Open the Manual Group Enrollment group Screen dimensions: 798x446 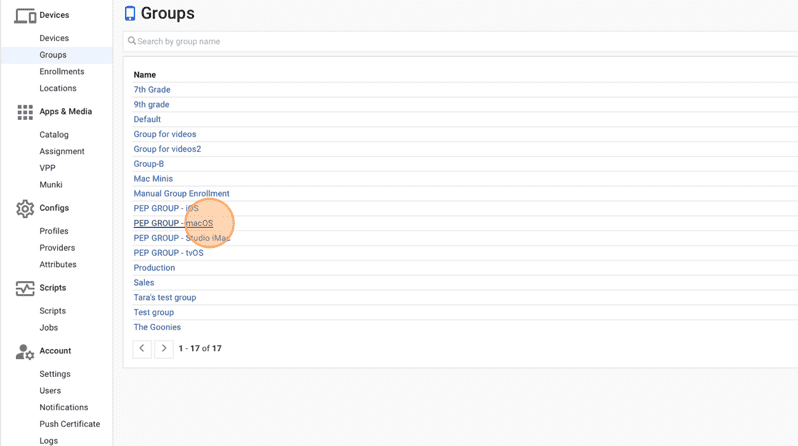pyautogui.click(x=181, y=193)
